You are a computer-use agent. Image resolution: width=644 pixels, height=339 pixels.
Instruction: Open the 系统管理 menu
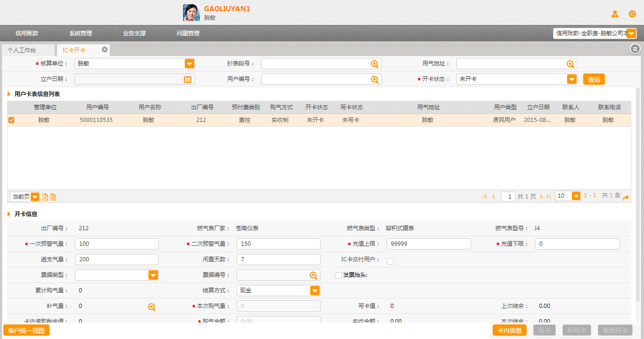pos(81,33)
